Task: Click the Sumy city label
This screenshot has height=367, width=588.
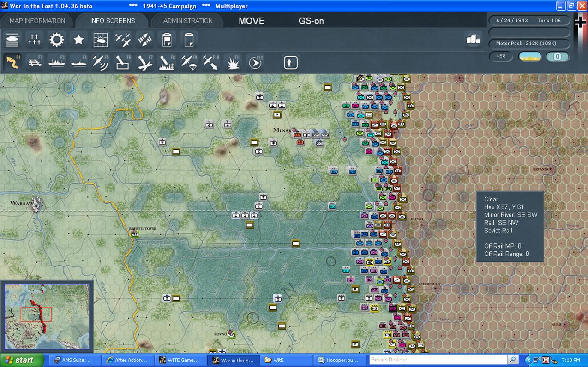Action: coord(556,325)
